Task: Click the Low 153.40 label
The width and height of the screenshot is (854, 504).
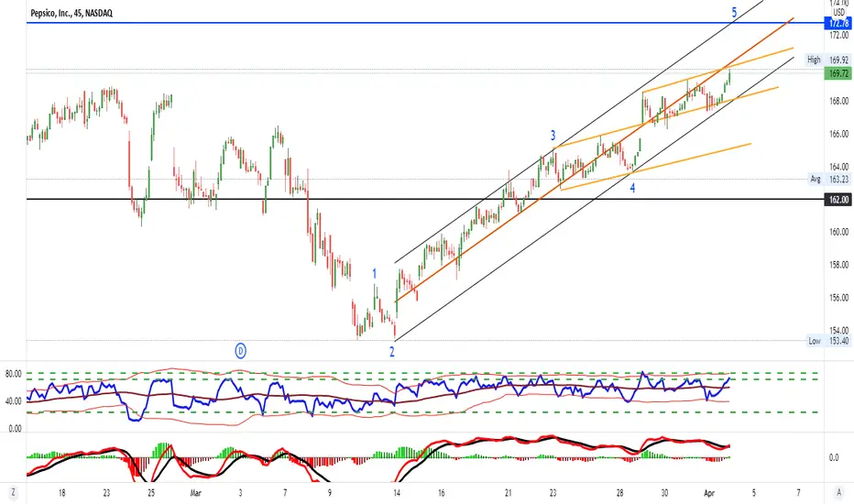Action: pyautogui.click(x=828, y=341)
